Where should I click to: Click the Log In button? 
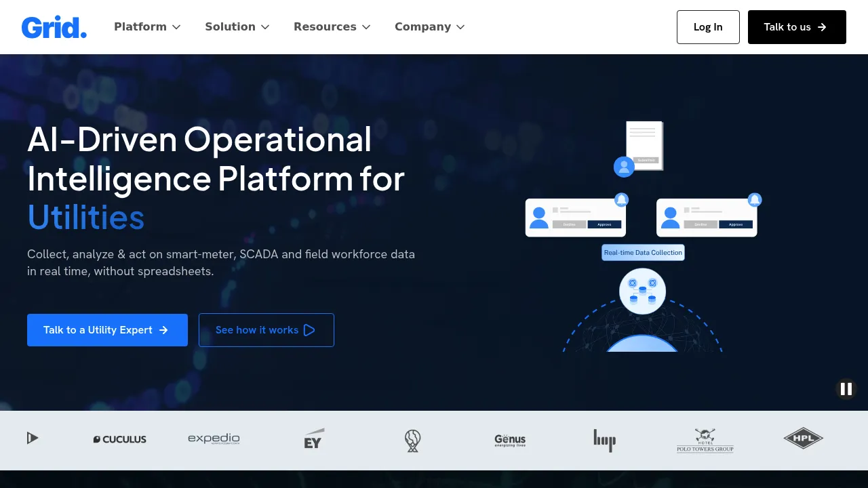click(708, 27)
